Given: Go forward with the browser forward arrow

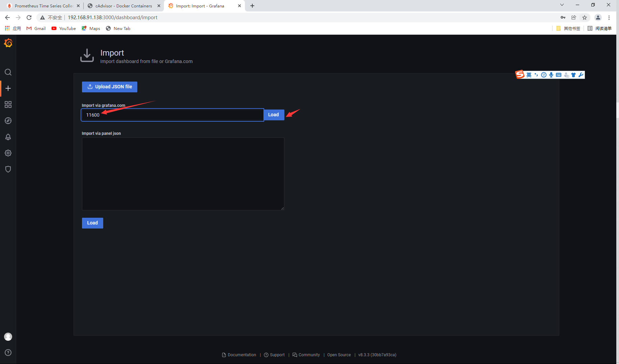Looking at the screenshot, I should click(x=18, y=18).
